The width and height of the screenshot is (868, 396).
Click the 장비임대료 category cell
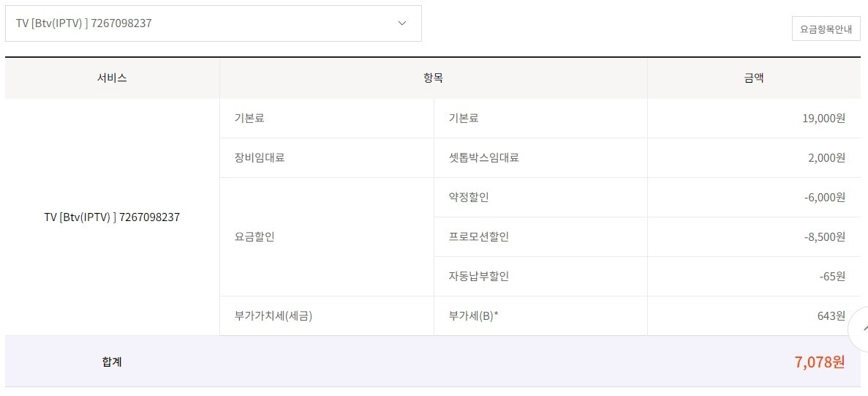(x=254, y=157)
